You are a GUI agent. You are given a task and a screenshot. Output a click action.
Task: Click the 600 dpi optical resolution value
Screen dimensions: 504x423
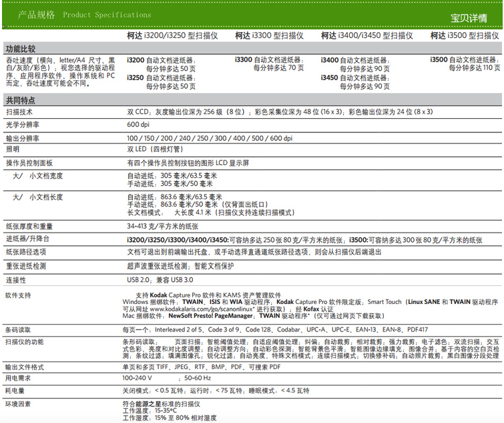(x=138, y=124)
